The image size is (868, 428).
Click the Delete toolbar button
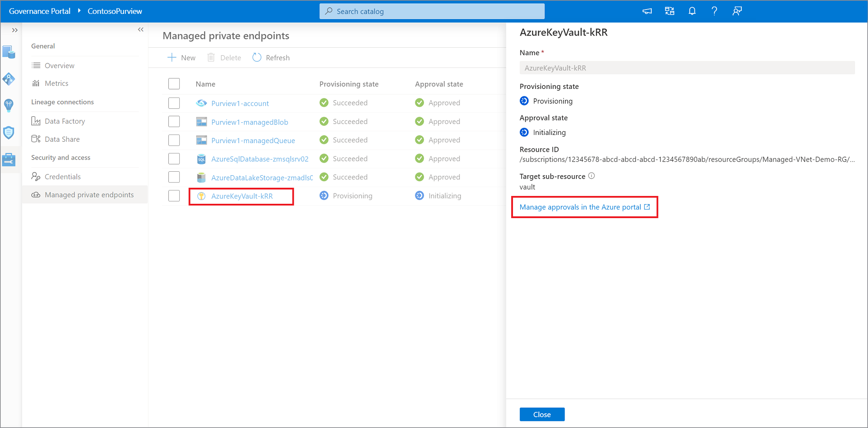(224, 58)
